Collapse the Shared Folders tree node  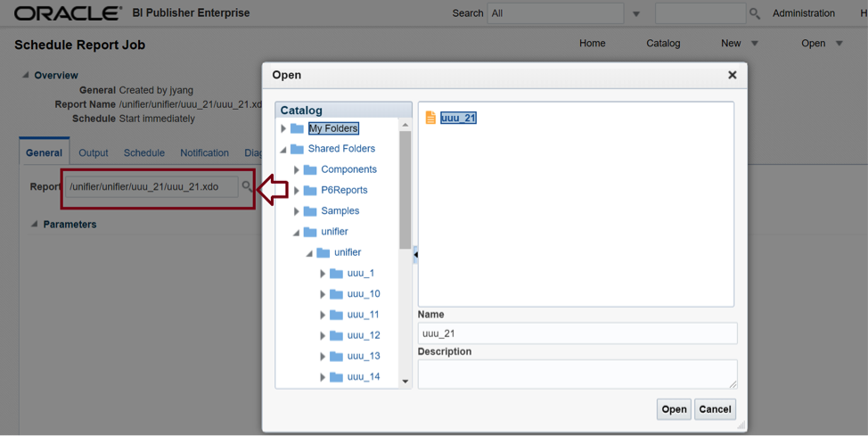(283, 150)
